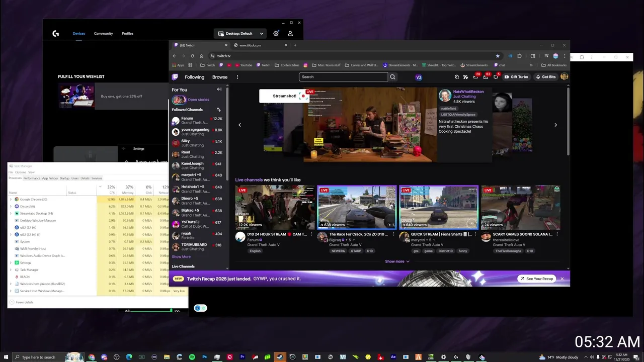Screen dimensions: 644x362
Task: Open Photoshop from the taskbar
Action: [204, 357]
